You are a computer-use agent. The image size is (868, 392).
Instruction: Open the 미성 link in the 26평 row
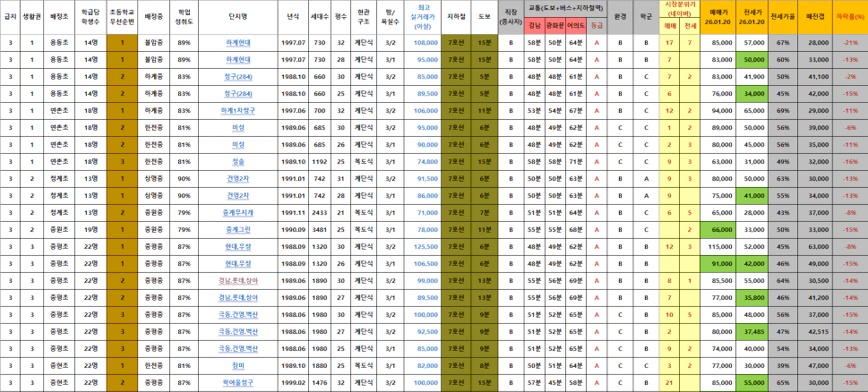[238, 145]
